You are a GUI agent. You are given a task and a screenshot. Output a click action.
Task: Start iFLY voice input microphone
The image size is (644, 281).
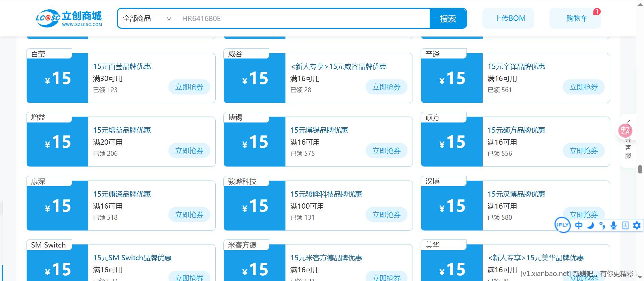(613, 225)
